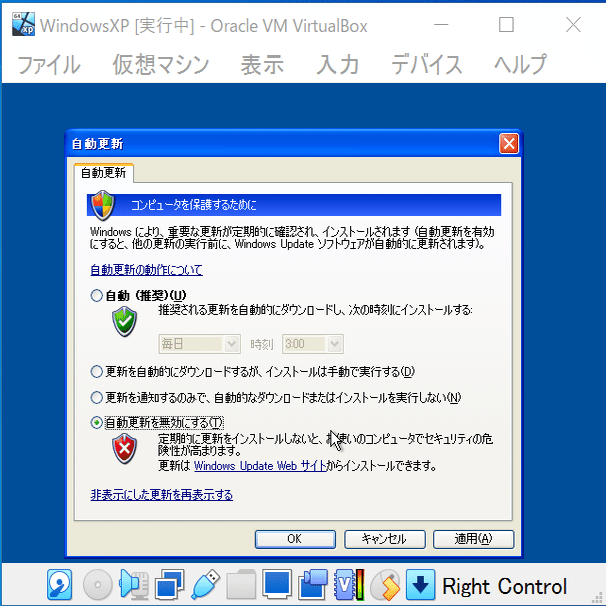This screenshot has width=606, height=606.
Task: Click the host key down-arrow icon
Action: pos(420,584)
